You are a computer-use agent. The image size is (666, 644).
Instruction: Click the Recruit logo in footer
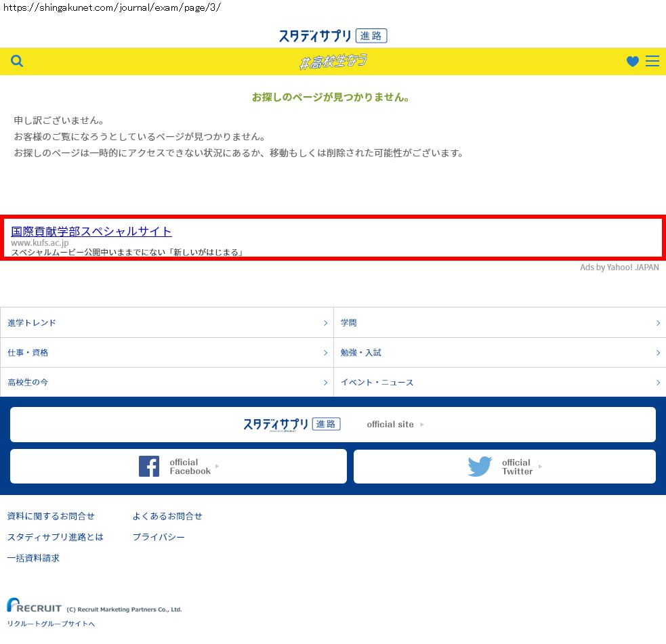pyautogui.click(x=35, y=606)
